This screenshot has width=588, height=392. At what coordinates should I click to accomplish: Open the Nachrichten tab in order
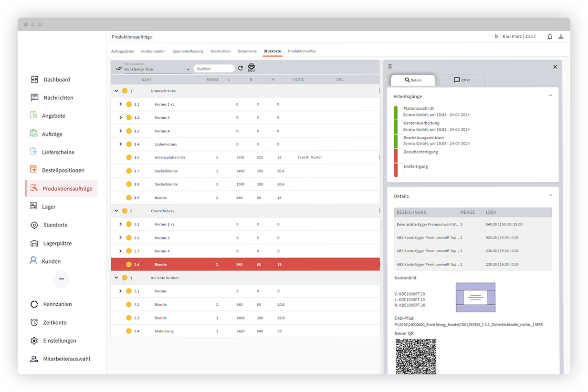220,51
